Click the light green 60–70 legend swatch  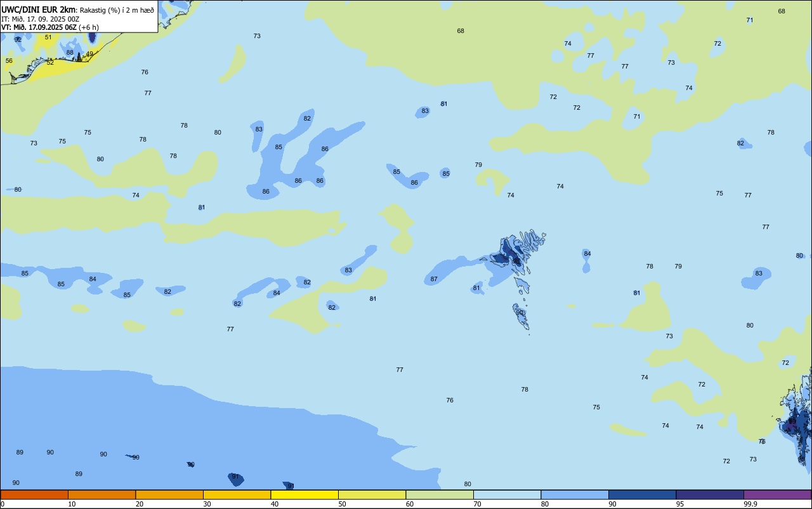pyautogui.click(x=440, y=494)
